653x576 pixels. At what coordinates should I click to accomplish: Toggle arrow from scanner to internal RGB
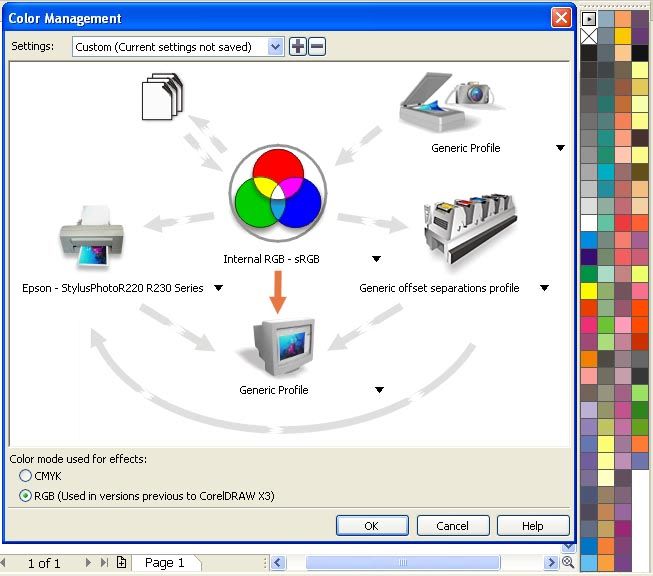tap(358, 146)
